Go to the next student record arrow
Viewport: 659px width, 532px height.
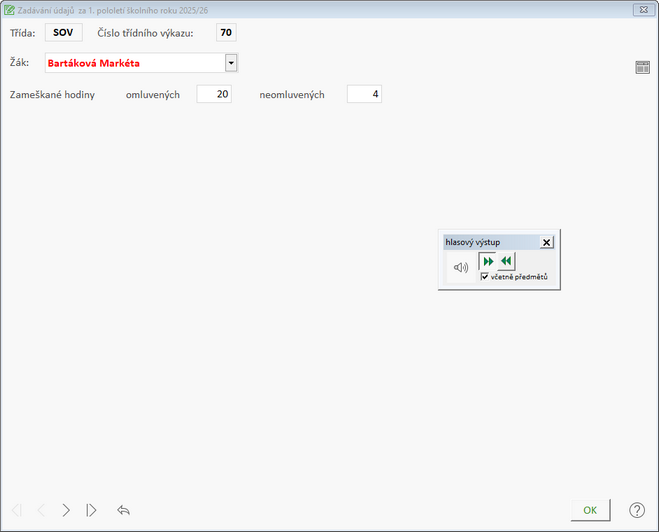click(x=66, y=510)
